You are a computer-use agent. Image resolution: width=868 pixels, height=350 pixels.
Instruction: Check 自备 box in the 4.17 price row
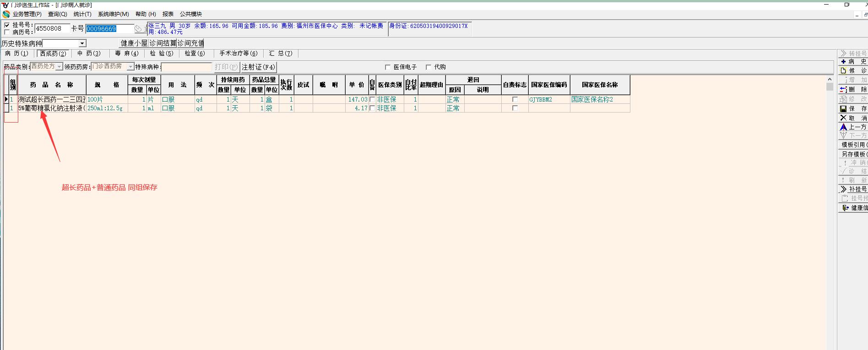(x=372, y=108)
